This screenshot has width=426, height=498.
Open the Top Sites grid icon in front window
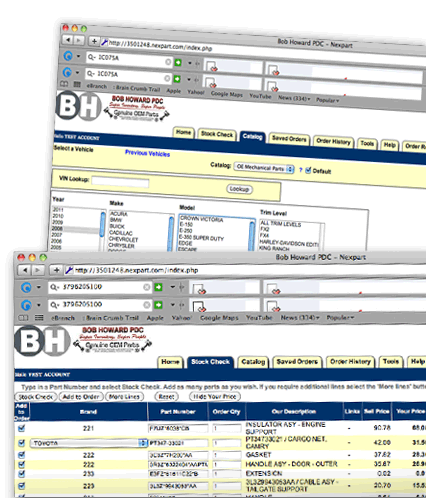(x=39, y=318)
